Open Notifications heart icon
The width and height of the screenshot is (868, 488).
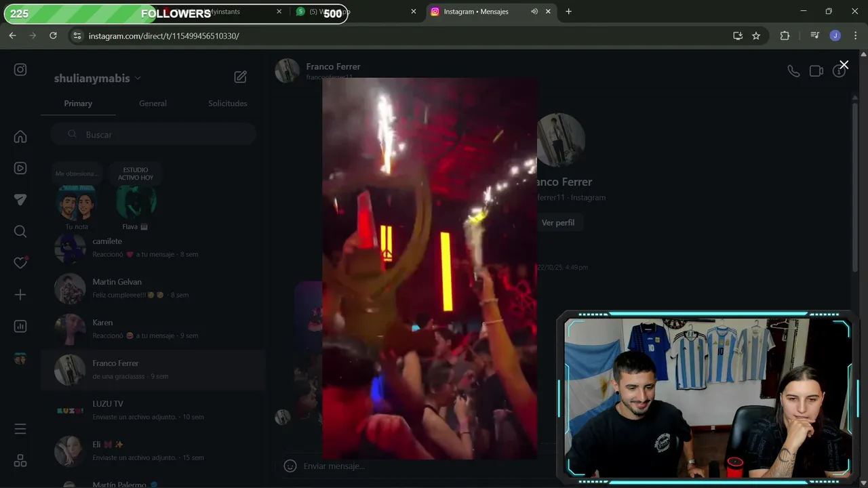(x=20, y=263)
